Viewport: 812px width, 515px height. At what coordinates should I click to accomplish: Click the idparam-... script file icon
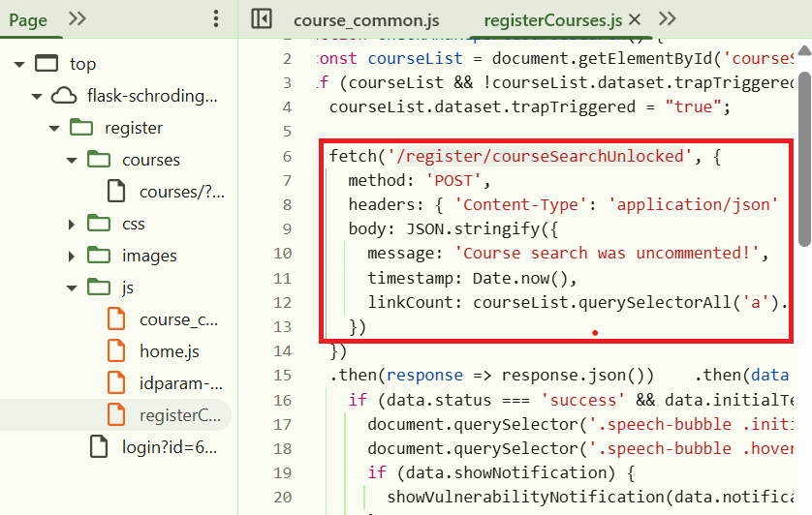click(116, 383)
